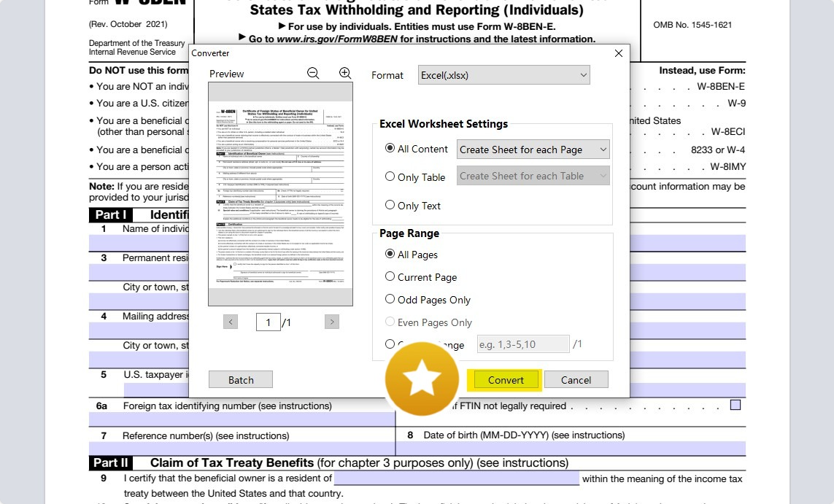Cancel the conversion dialog
The image size is (834, 504).
coord(576,380)
